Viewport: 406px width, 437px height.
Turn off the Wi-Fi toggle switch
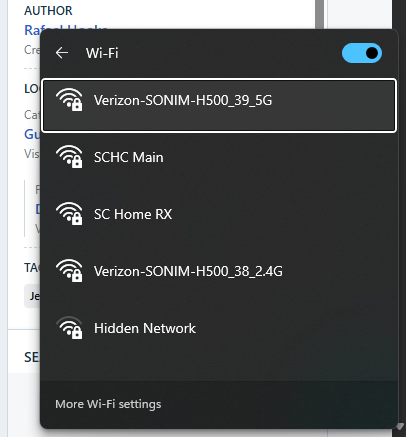point(362,53)
